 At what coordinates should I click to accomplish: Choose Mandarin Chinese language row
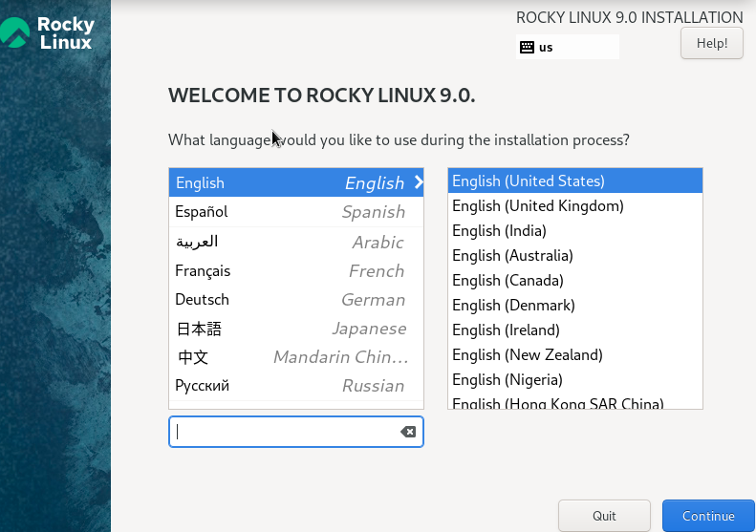tap(296, 357)
